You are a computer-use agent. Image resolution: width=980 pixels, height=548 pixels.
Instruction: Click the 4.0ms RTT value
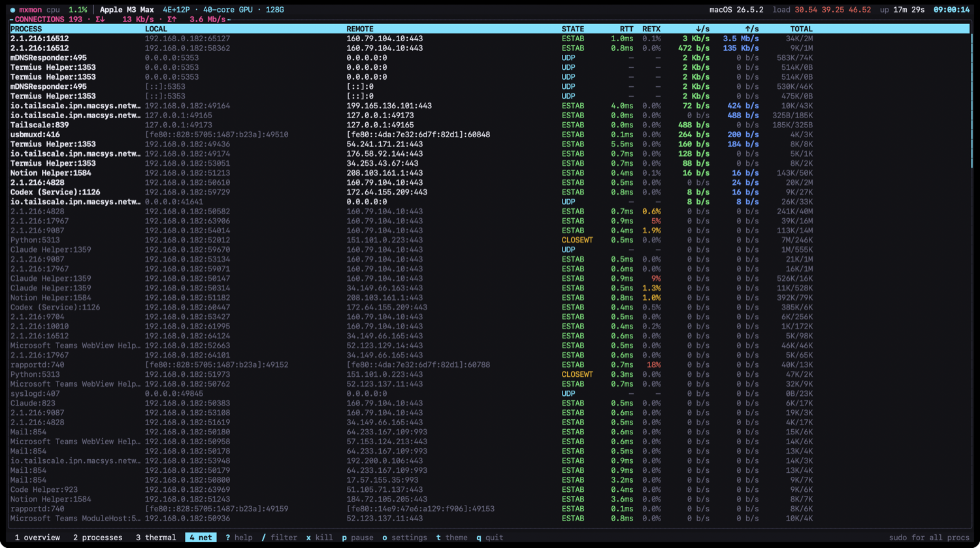point(622,106)
